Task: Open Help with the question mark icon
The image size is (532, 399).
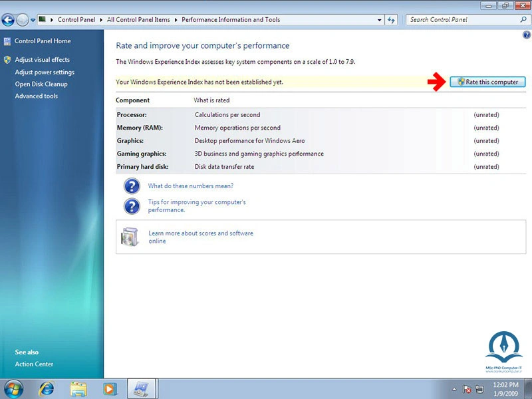Action: click(x=527, y=35)
